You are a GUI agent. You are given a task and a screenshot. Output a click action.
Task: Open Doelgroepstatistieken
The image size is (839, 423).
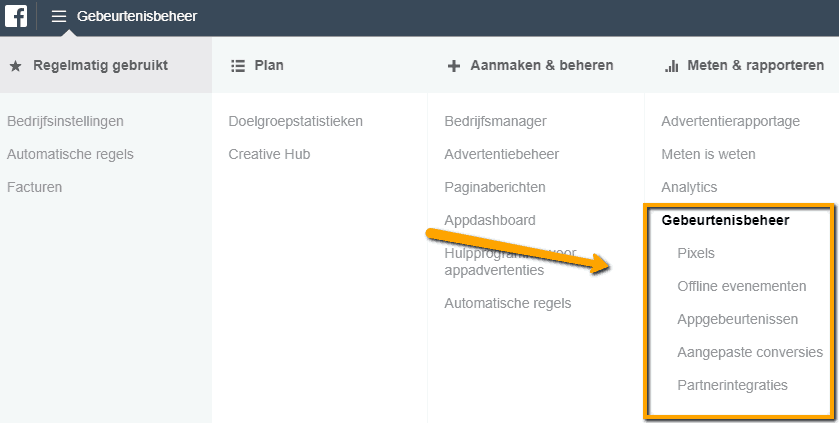pyautogui.click(x=295, y=121)
